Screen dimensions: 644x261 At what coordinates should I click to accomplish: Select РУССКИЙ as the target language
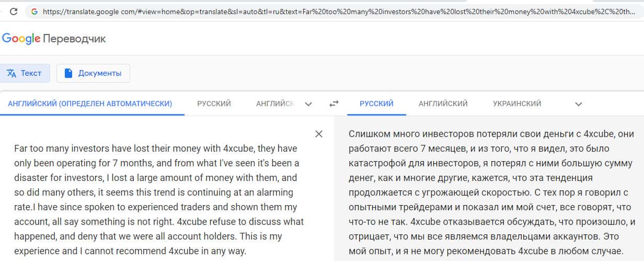376,104
